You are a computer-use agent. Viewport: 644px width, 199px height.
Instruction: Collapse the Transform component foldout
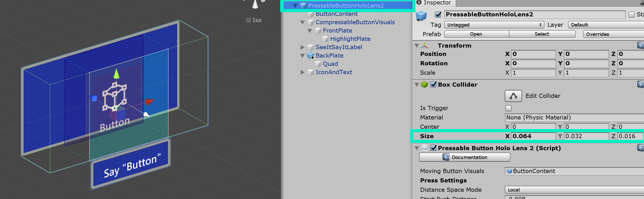[x=417, y=46]
